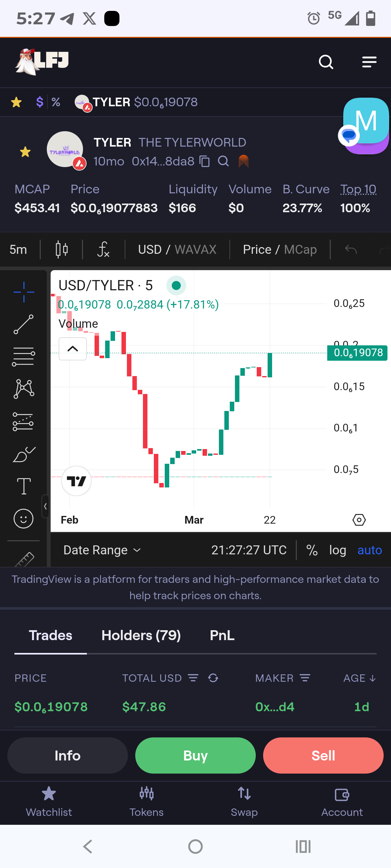Viewport: 391px width, 868px height.
Task: Tap the green Buy button
Action: (x=195, y=755)
